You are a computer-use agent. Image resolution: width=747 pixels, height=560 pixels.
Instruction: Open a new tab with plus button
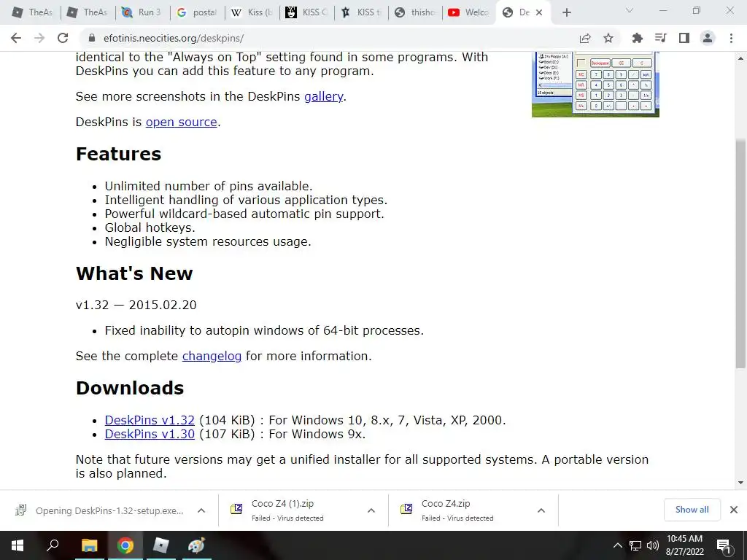point(566,12)
